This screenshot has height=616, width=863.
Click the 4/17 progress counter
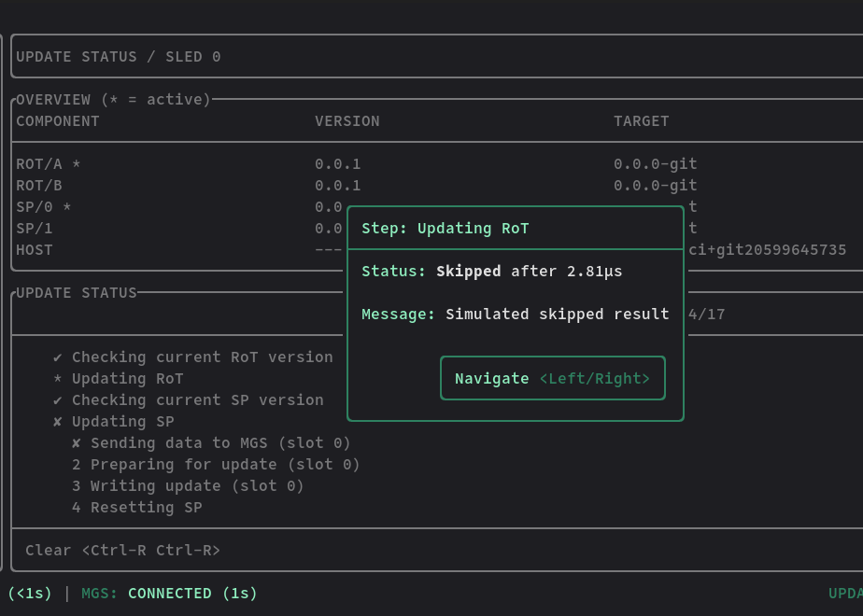707,314
